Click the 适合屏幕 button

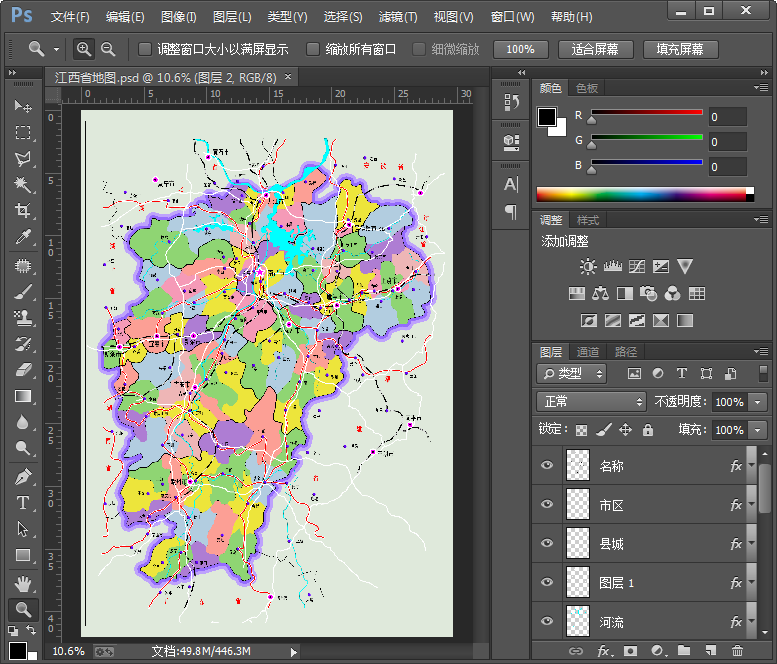[594, 49]
